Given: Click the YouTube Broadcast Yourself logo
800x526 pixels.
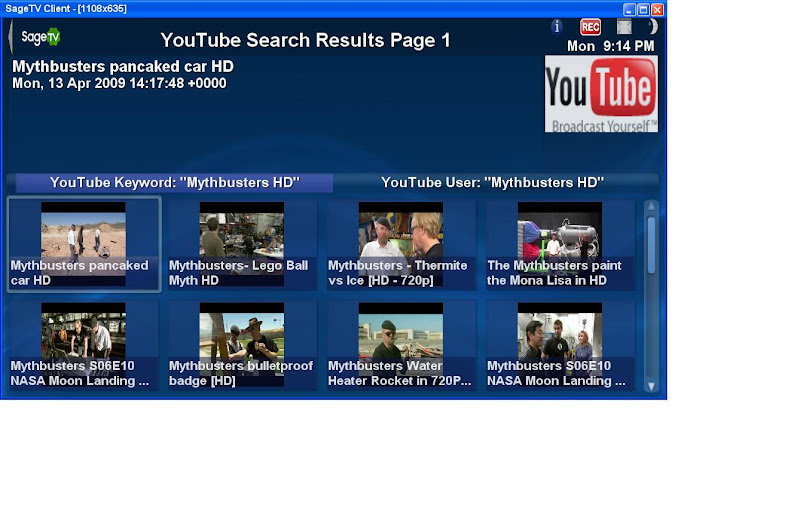Looking at the screenshot, I should click(x=601, y=94).
